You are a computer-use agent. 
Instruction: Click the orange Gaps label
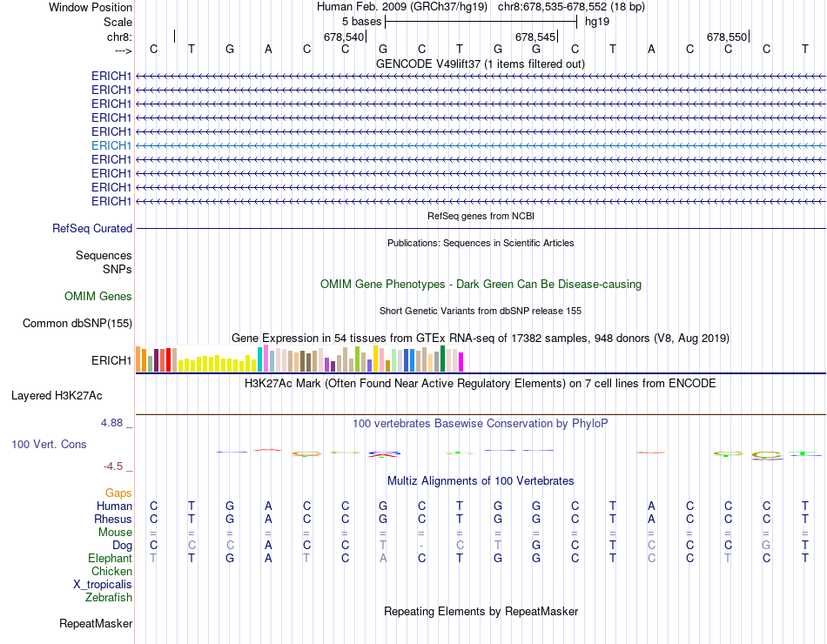coord(118,493)
